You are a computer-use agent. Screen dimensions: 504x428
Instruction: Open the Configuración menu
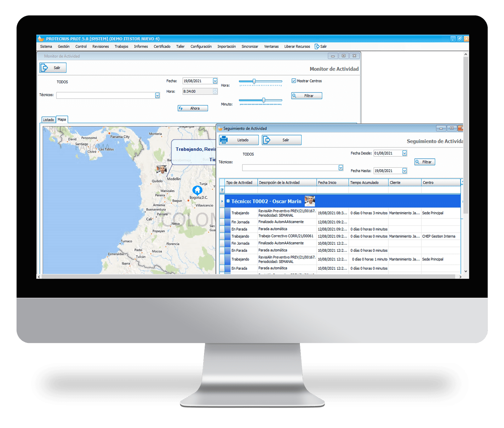tap(201, 46)
